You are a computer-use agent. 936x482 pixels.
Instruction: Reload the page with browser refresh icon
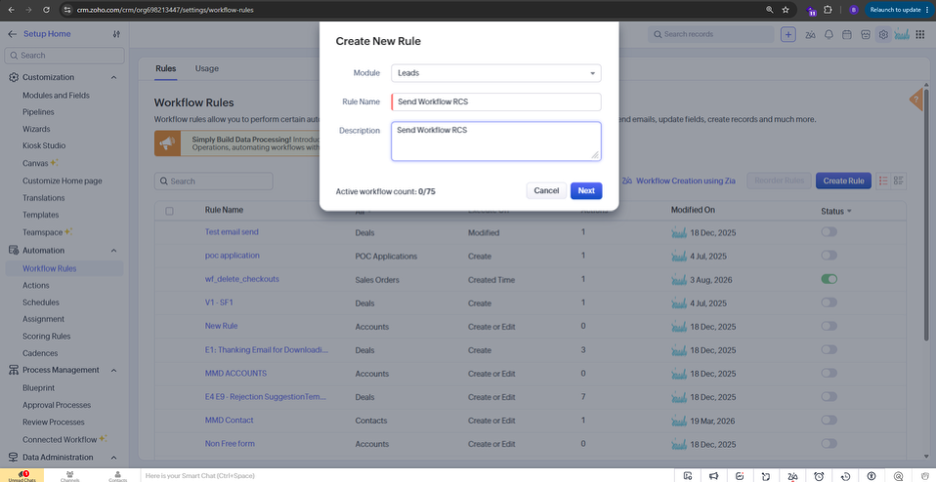pyautogui.click(x=47, y=10)
